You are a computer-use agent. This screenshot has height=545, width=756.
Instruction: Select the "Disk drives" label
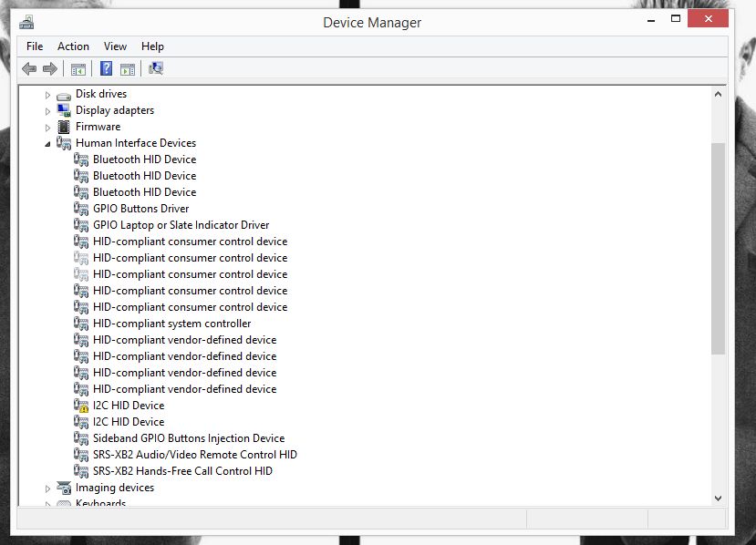(101, 94)
